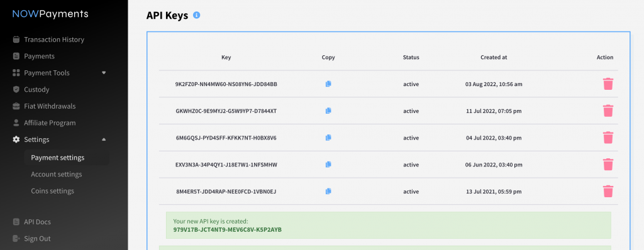Expand the Payment Tools submenu arrow

pyautogui.click(x=104, y=73)
